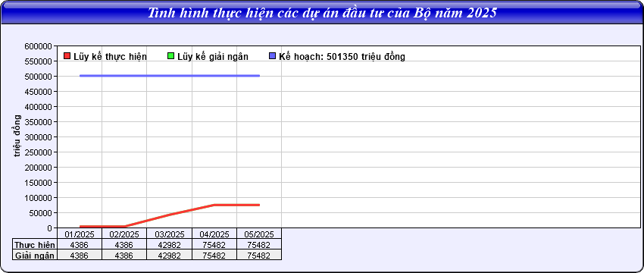Click the red cumulative line near 04/2025
The width and height of the screenshot is (644, 273).
pyautogui.click(x=214, y=204)
